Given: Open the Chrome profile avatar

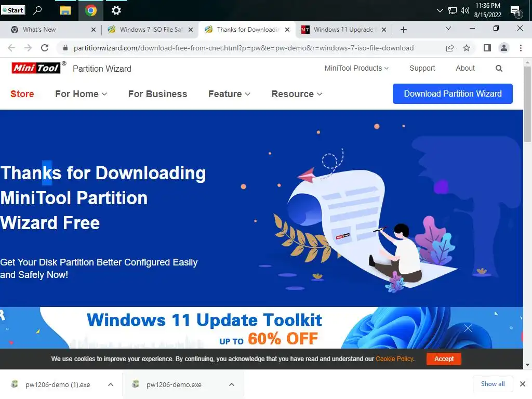Looking at the screenshot, I should pyautogui.click(x=504, y=48).
